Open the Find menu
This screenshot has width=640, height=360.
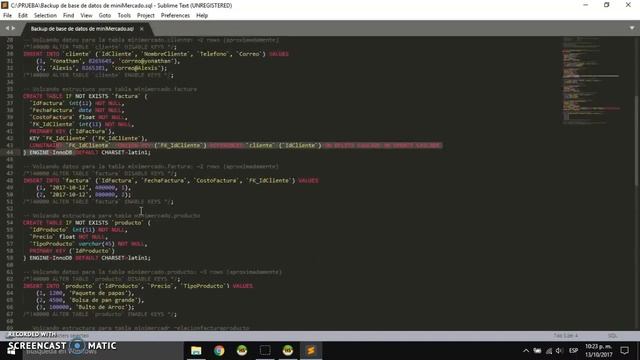coord(68,16)
